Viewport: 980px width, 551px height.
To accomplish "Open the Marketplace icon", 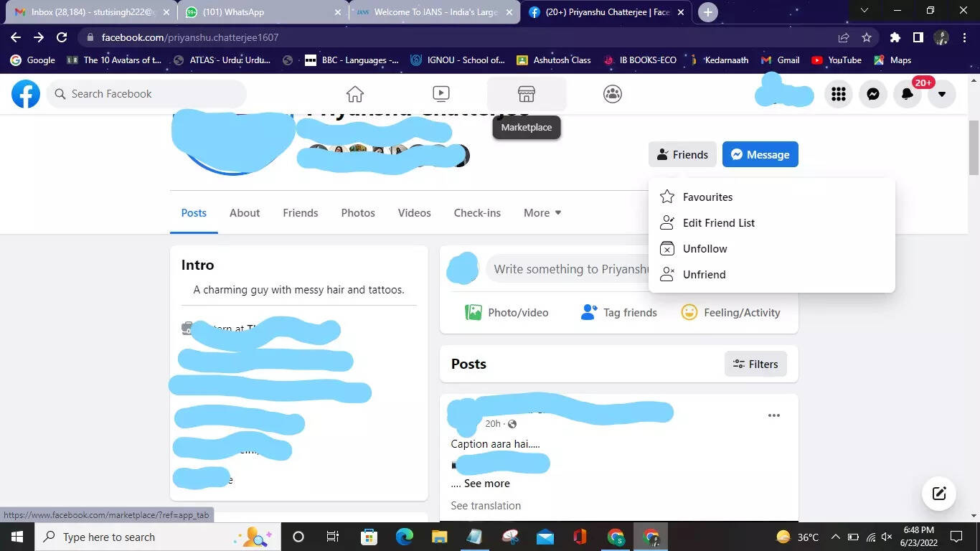I will click(527, 94).
